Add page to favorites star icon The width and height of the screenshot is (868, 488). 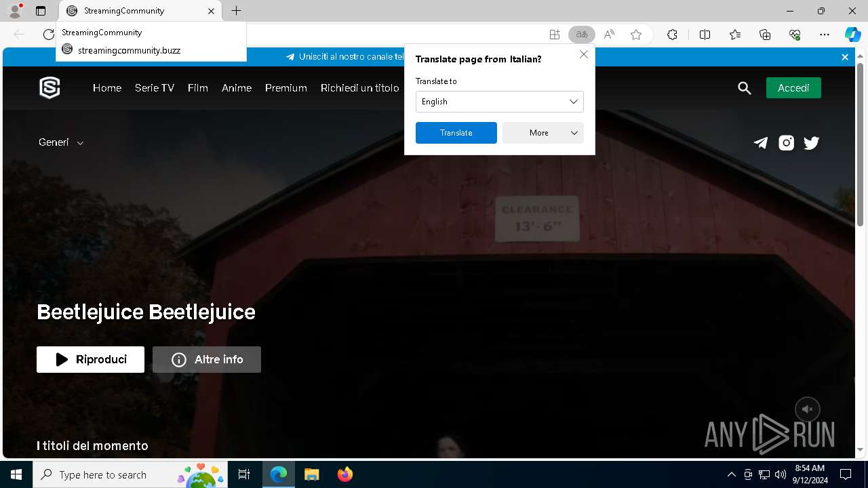tap(636, 35)
